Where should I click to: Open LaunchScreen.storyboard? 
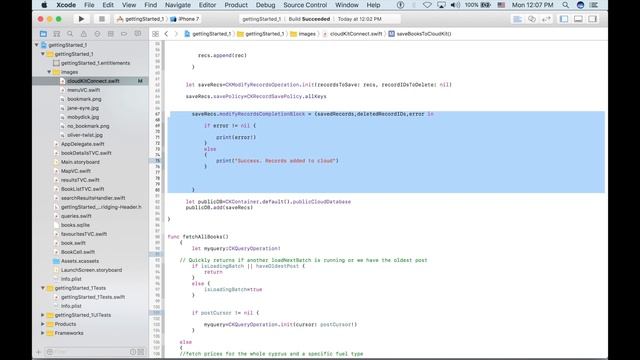click(x=91, y=270)
